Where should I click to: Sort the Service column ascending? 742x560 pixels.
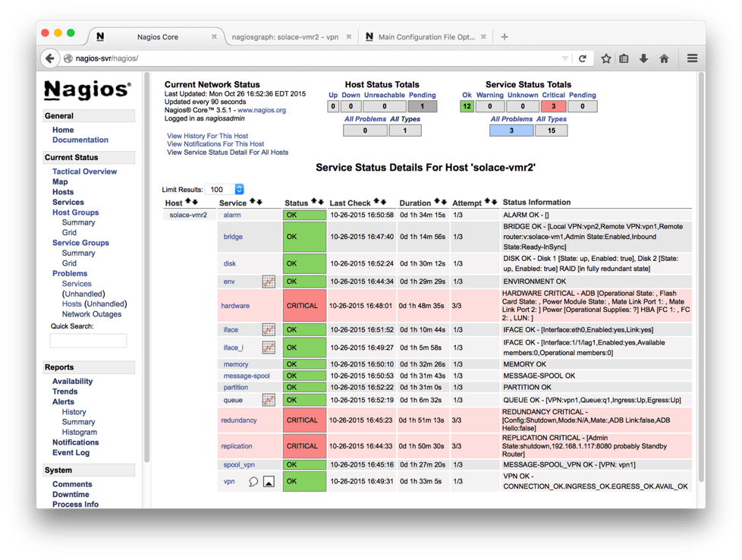[252, 202]
